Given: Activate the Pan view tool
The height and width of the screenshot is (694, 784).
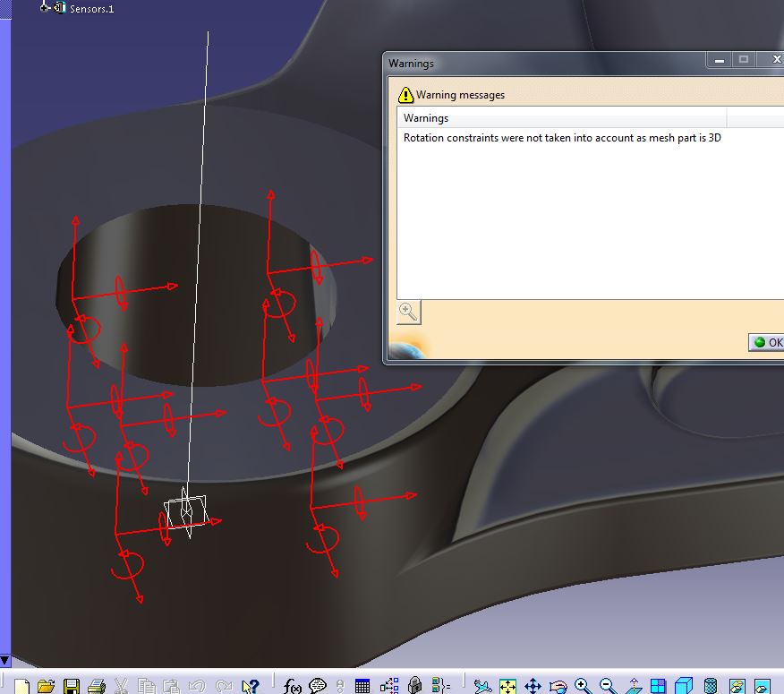Looking at the screenshot, I should pyautogui.click(x=533, y=686).
